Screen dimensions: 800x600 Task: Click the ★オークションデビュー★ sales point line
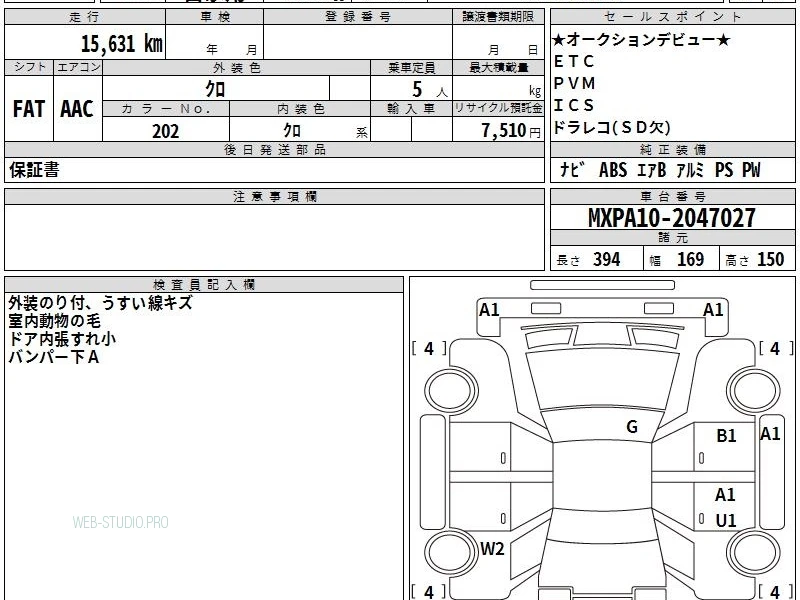[x=641, y=39]
